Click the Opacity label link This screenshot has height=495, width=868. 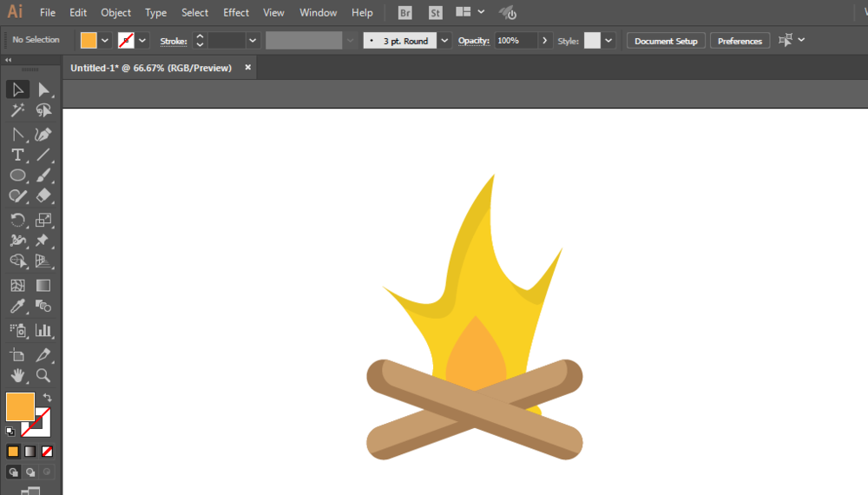474,41
